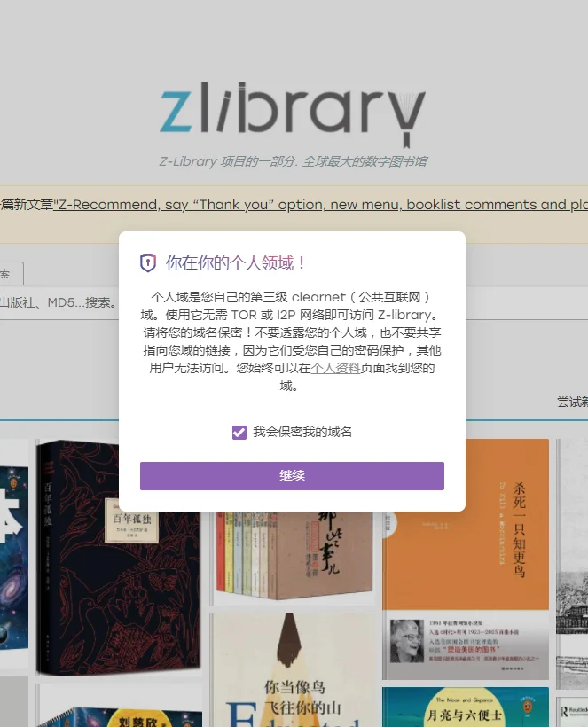Open the 月亮与六便士 book cover
The height and width of the screenshot is (727, 588).
pyautogui.click(x=466, y=707)
